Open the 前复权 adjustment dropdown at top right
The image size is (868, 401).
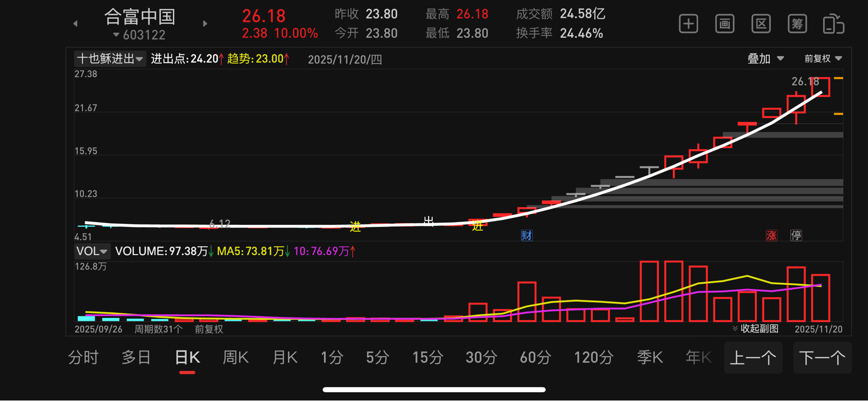tap(823, 59)
